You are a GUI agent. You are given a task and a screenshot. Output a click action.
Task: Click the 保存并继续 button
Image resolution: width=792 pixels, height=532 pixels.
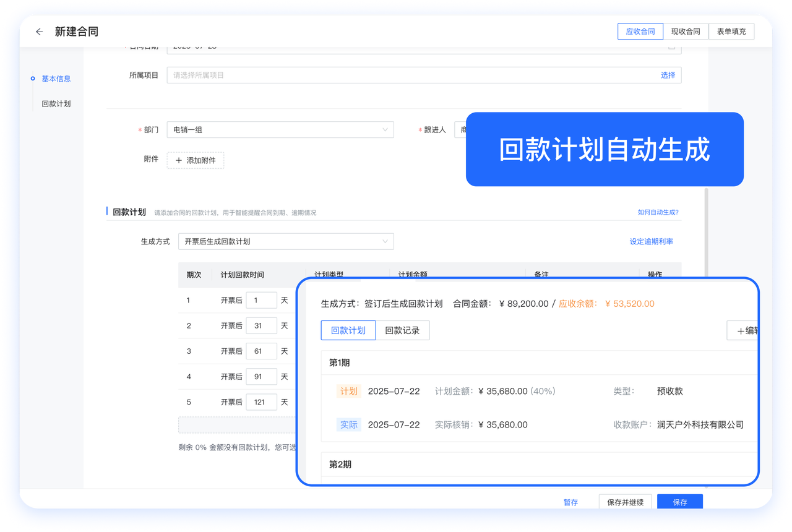coord(625,502)
